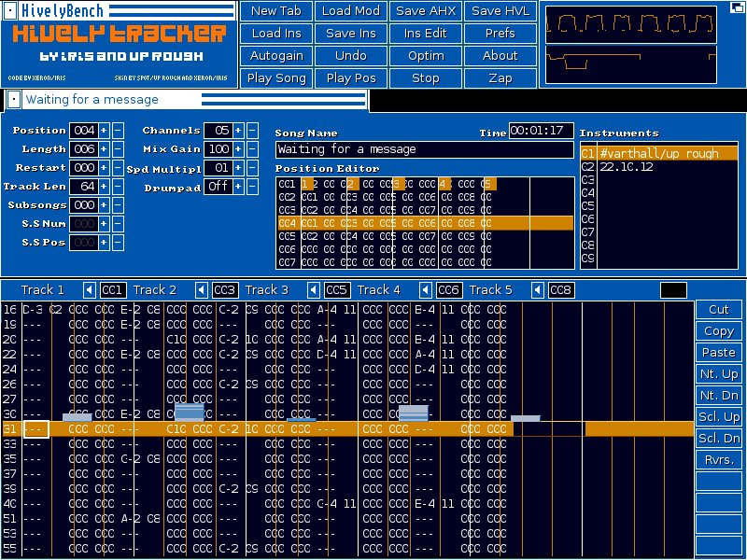Select the Waiting for a message tab

pyautogui.click(x=186, y=100)
